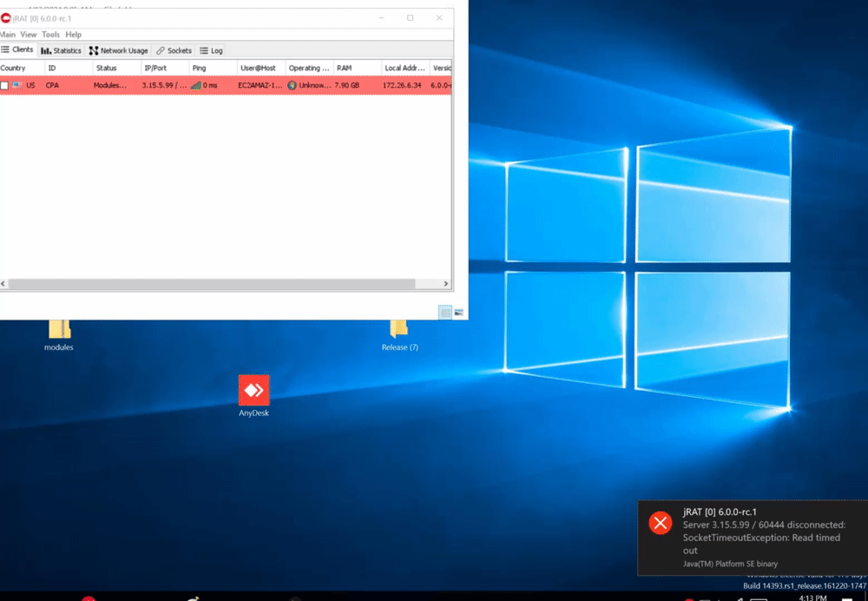Click the left arrow of the horizontal scrollbar
This screenshot has width=868, height=601.
click(x=3, y=284)
